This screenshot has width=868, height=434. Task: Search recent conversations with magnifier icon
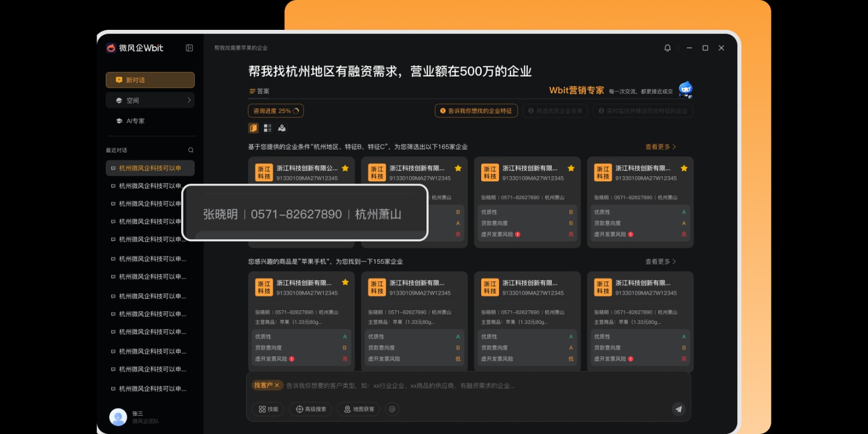tap(190, 150)
